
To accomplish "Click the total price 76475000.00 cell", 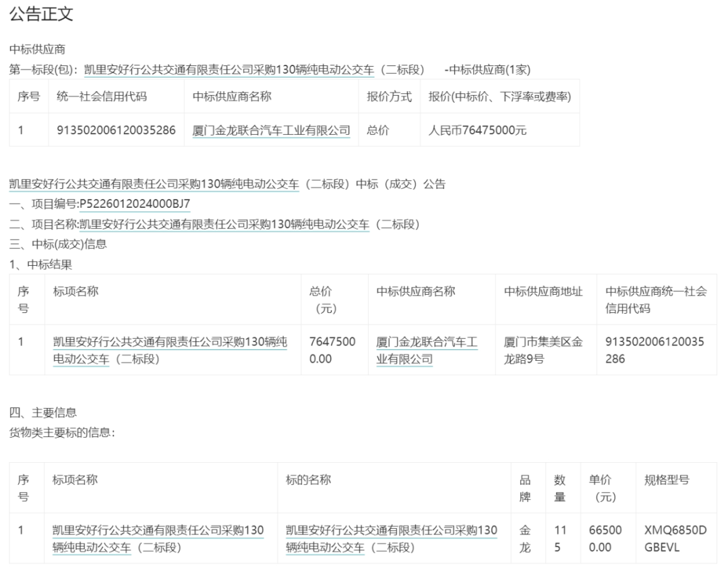I will 332,351.
